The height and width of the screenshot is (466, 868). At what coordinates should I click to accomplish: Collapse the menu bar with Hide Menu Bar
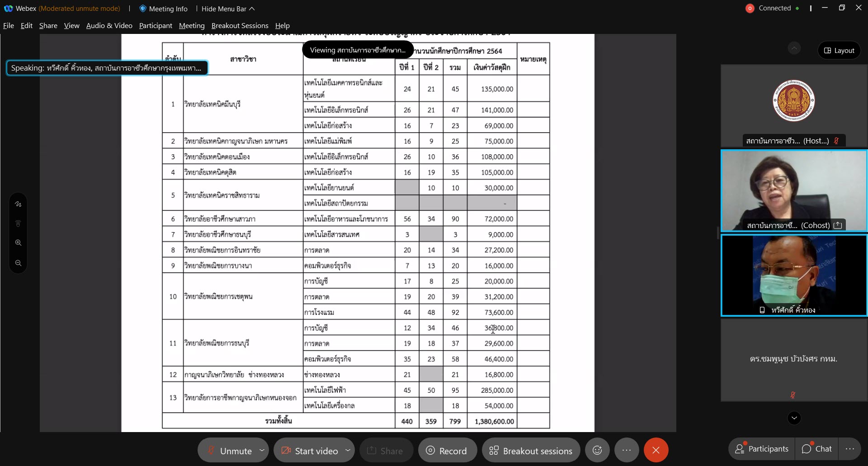coord(228,9)
